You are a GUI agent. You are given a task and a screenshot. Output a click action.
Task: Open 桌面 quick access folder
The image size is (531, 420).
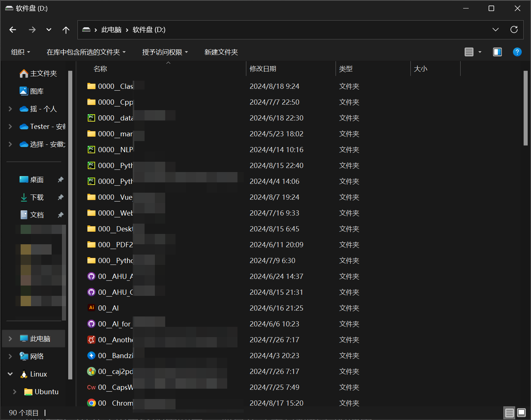(32, 180)
